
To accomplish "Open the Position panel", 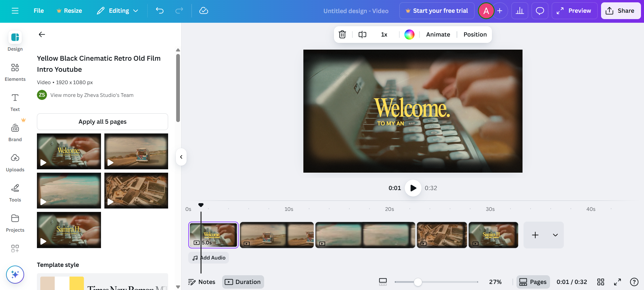I will [x=475, y=34].
